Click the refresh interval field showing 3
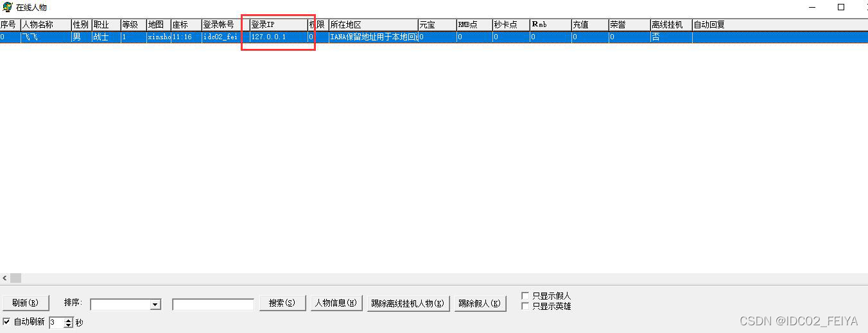 tap(56, 322)
